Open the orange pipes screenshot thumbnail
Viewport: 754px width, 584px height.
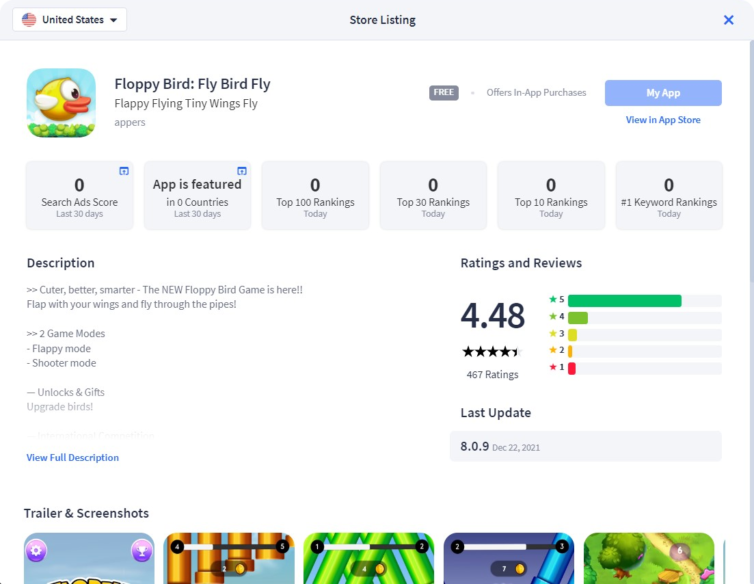(229, 558)
